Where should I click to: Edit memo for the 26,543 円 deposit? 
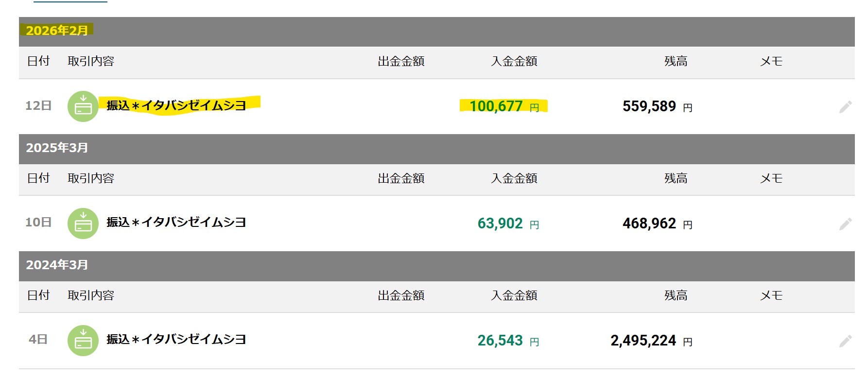tap(845, 341)
